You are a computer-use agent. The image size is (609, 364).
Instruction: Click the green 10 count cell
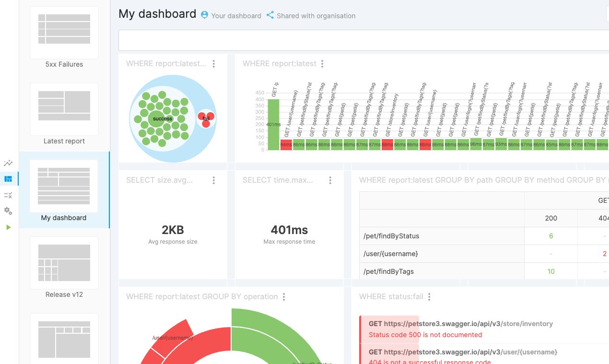[x=551, y=271]
